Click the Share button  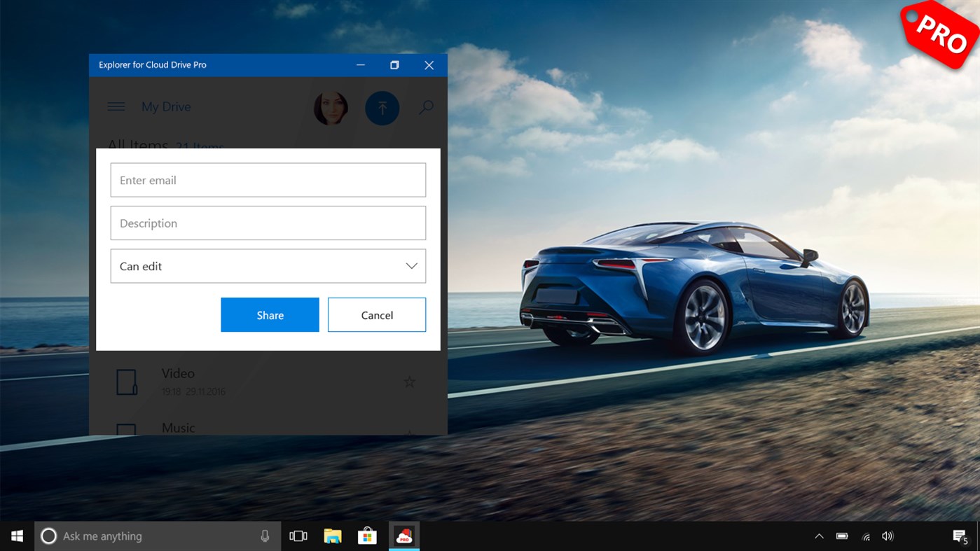click(270, 314)
